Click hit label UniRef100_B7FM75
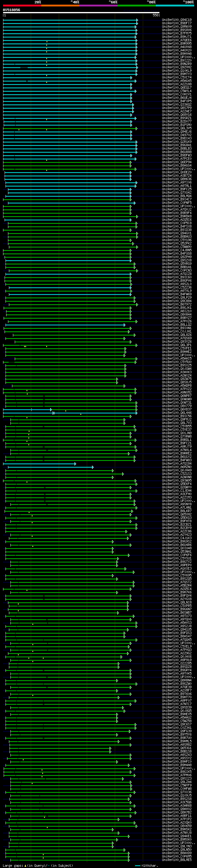This screenshot has width=197, height=868. click(x=177, y=33)
